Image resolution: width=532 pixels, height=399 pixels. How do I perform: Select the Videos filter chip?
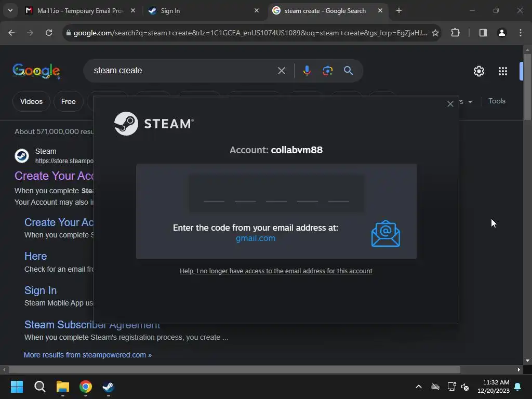pos(31,101)
